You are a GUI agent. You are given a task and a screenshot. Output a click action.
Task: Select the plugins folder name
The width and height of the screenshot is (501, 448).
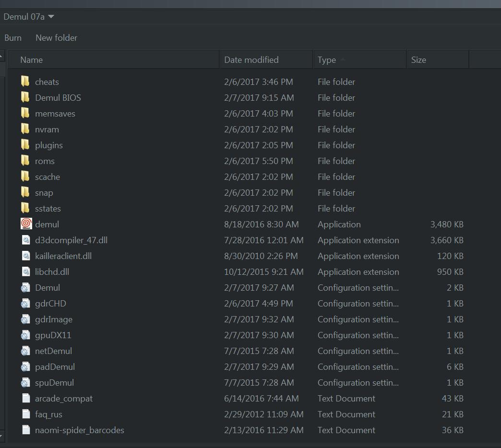pos(49,145)
